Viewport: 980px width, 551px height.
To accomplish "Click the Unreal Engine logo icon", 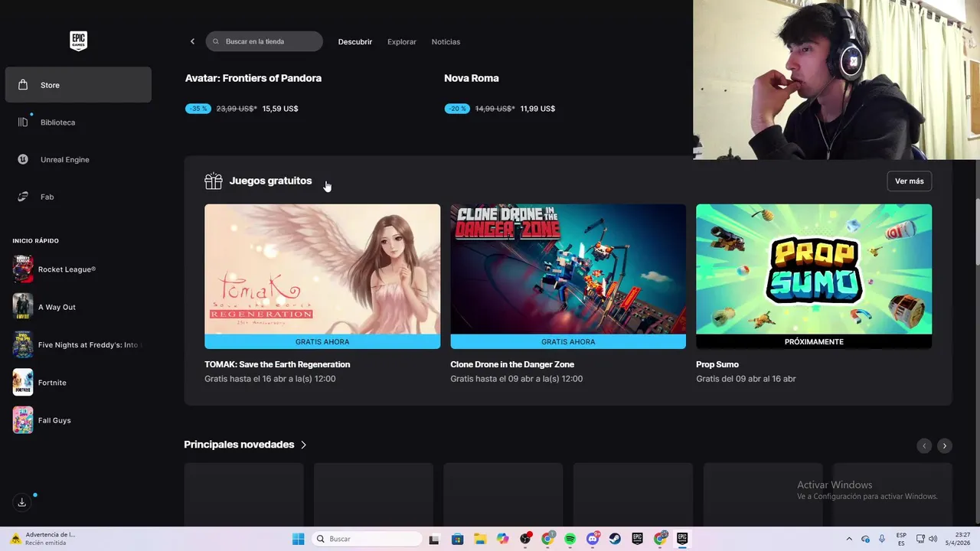I will click(x=23, y=159).
